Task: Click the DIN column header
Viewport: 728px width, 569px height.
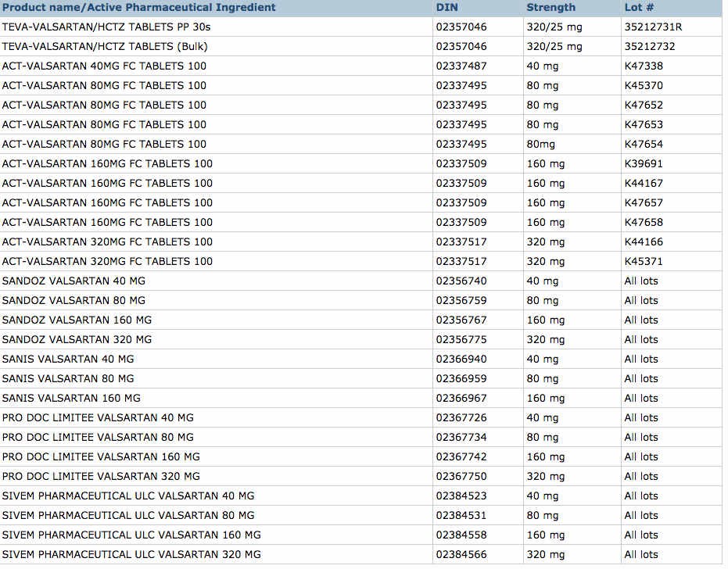Action: [x=446, y=8]
